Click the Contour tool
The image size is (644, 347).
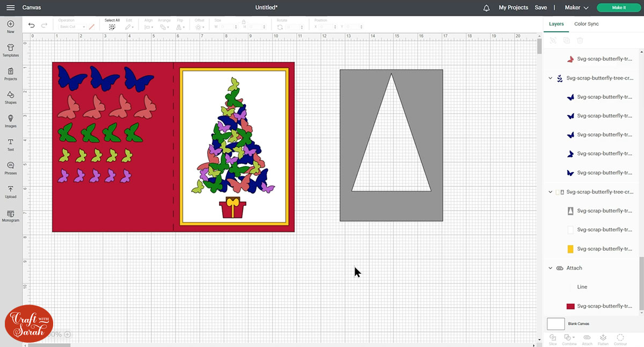[620, 339]
